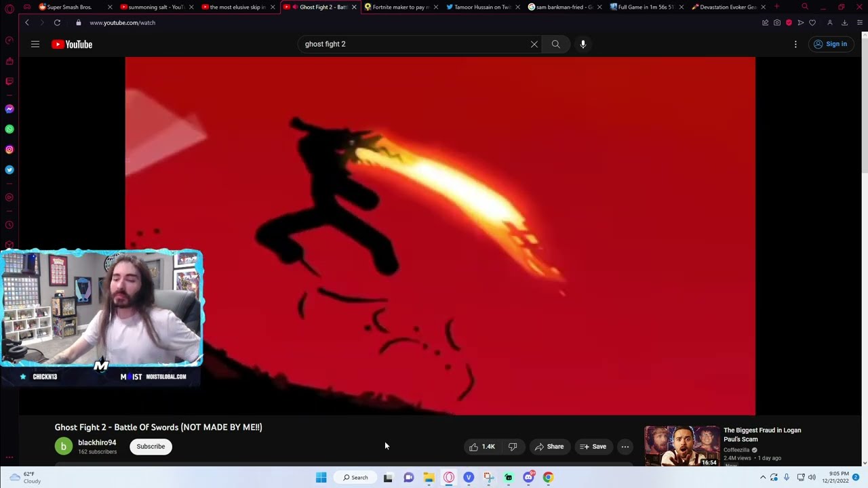The image size is (868, 488).
Task: Open Windows taskbar Search
Action: 355,477
